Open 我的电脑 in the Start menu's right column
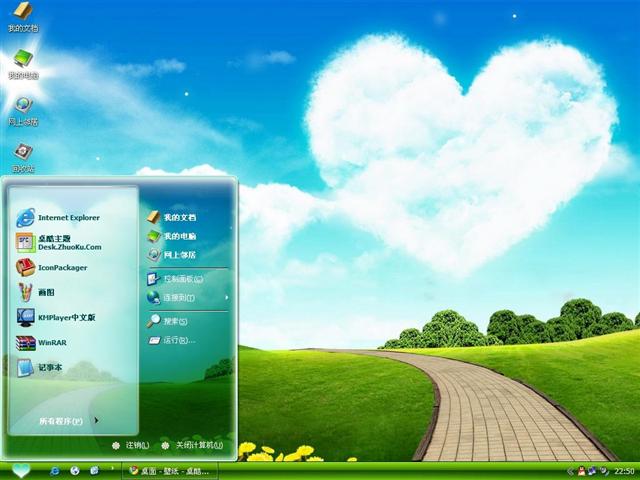Screen dimensions: 640x480 (172, 236)
